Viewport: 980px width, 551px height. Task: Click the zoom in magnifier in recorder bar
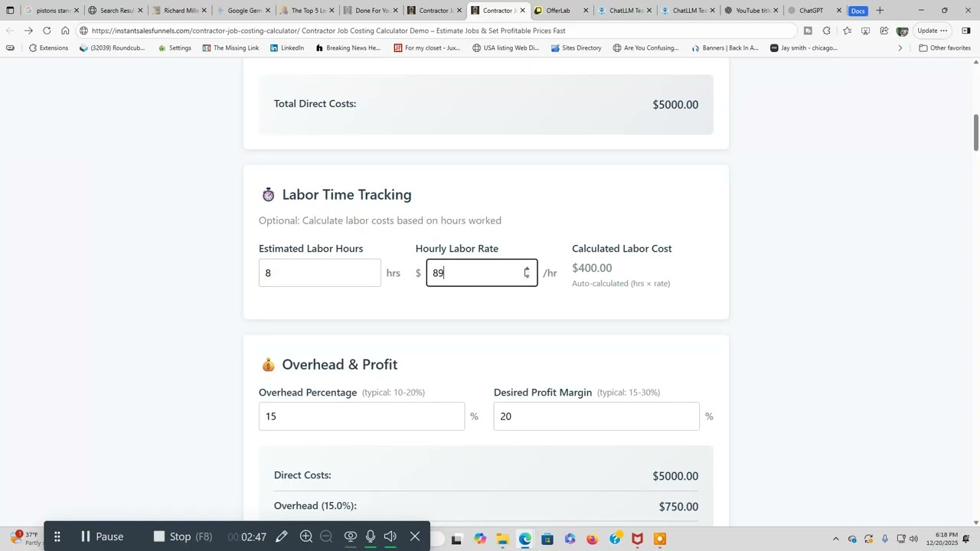coord(306,536)
